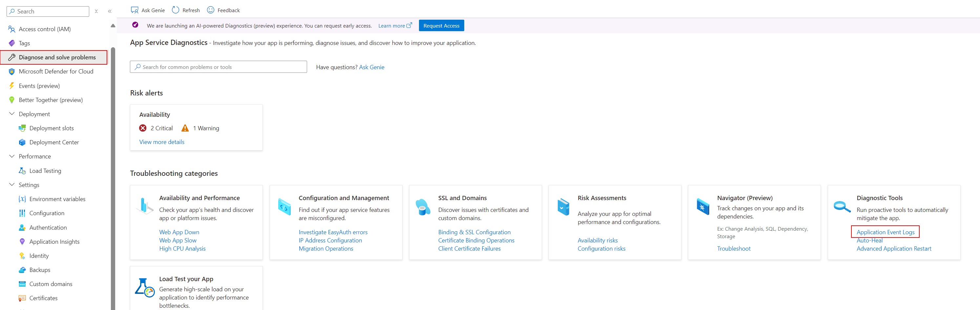Open Application Event Logs link
Viewport: 980px width, 310px height.
point(885,232)
